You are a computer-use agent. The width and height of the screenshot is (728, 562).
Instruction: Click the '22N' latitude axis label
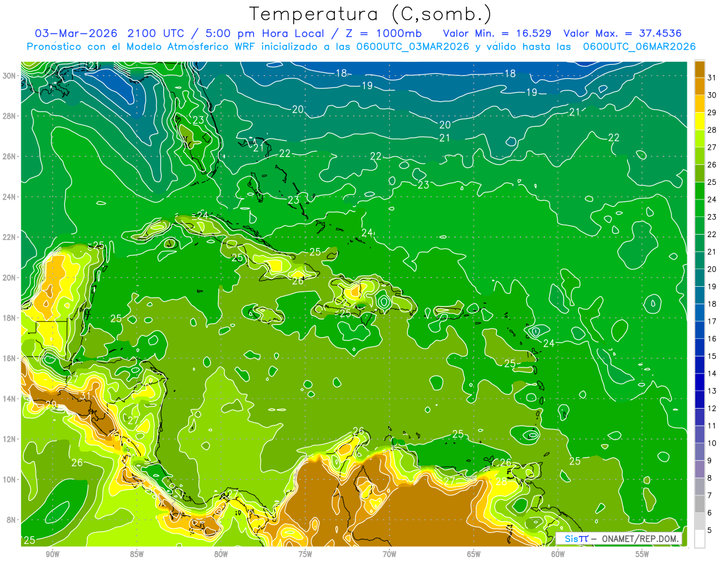[9, 237]
